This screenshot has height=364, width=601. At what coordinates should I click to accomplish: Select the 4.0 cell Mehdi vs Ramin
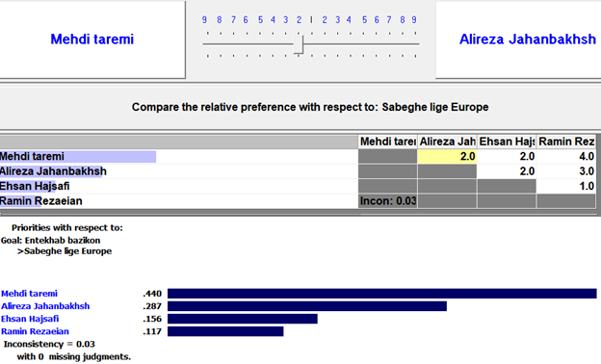tap(566, 156)
